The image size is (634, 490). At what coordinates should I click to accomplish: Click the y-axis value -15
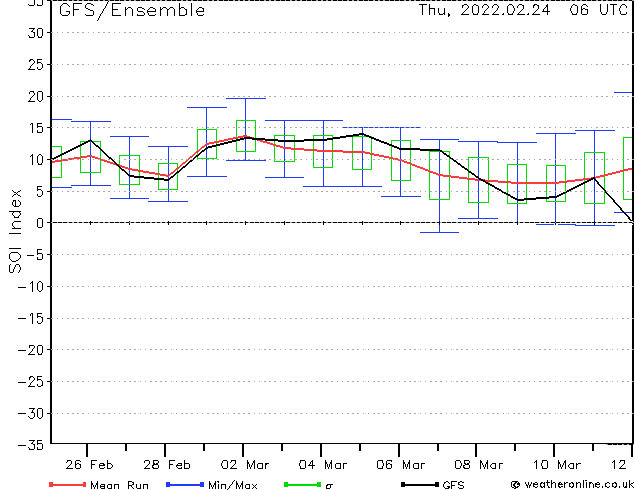pyautogui.click(x=31, y=319)
